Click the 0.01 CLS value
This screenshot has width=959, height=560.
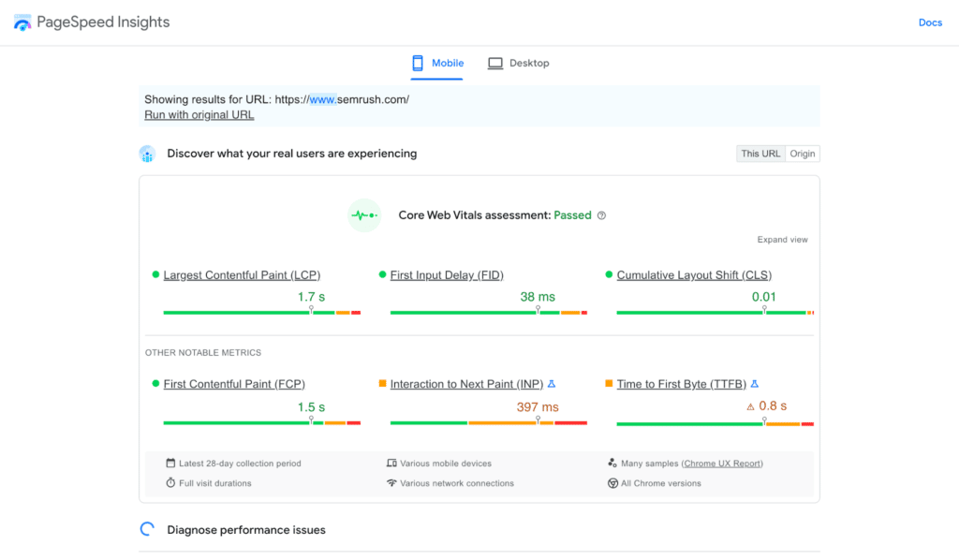click(x=764, y=297)
